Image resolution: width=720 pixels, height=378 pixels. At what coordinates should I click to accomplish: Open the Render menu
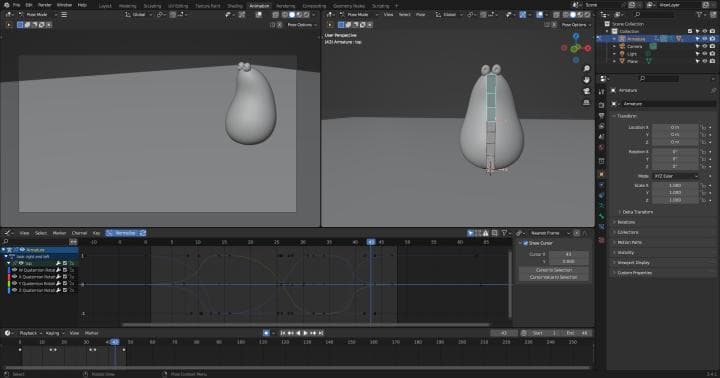pos(45,5)
